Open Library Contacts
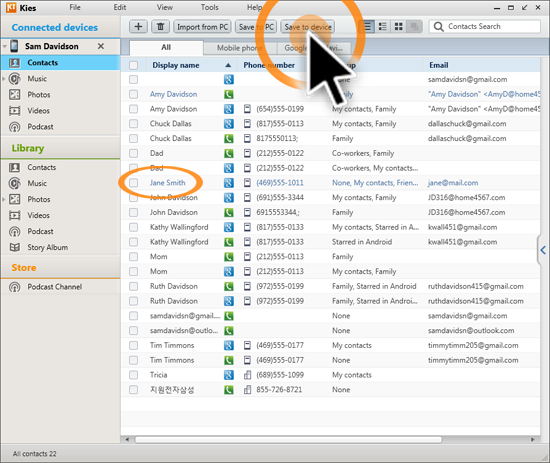This screenshot has width=550, height=463. point(41,167)
